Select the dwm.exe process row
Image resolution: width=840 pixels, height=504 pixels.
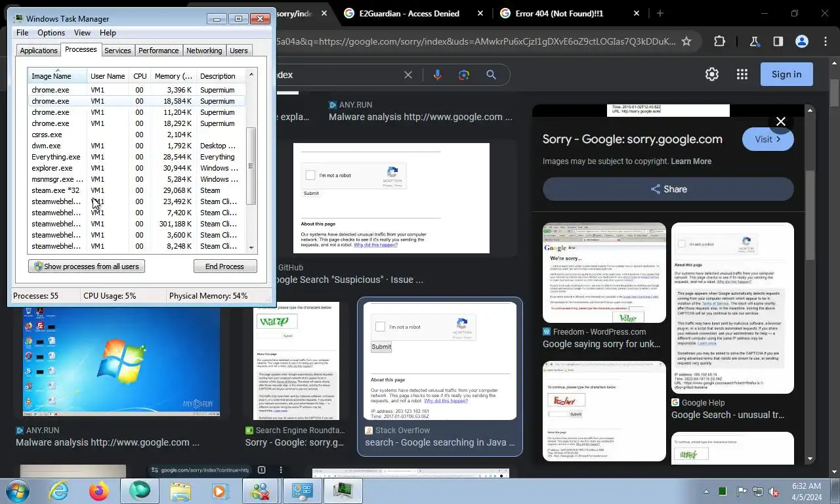point(136,146)
